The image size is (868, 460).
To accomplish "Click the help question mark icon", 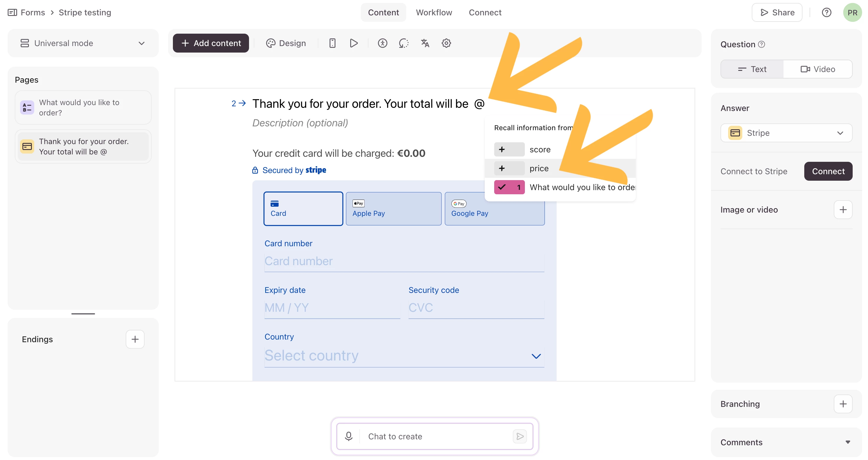I will pyautogui.click(x=826, y=12).
